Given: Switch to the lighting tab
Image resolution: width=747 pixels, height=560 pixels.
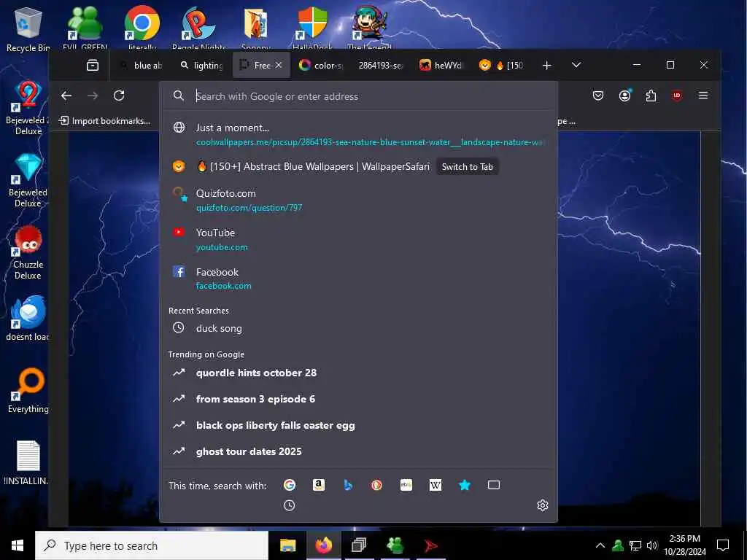Looking at the screenshot, I should [x=202, y=65].
